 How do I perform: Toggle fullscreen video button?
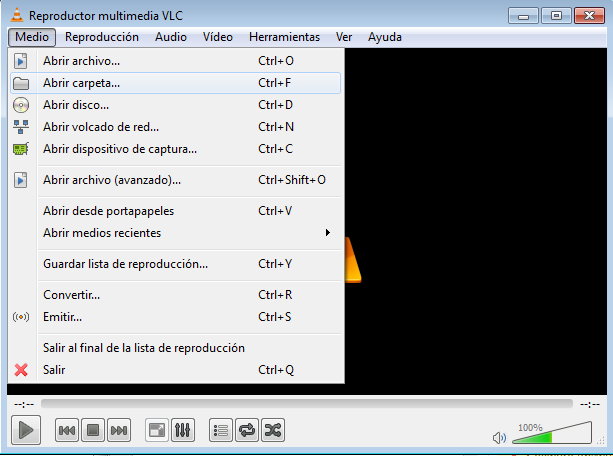pos(157,430)
